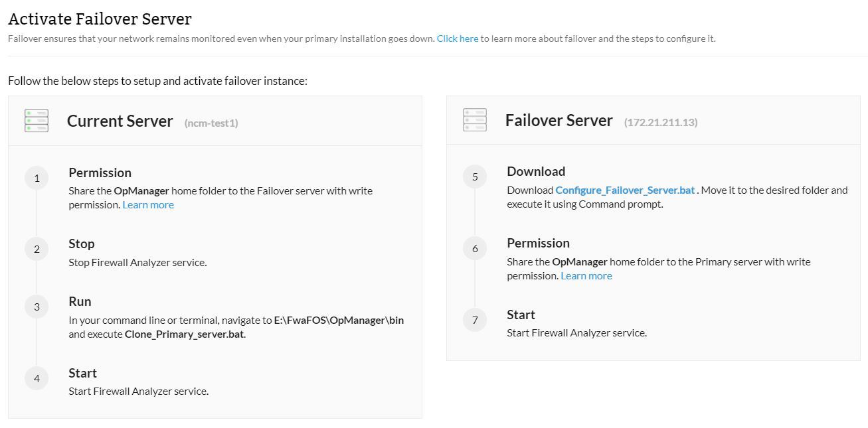Click the E:\FwaFOS\OpManager\bin path text
The height and width of the screenshot is (428, 868).
click(x=339, y=321)
